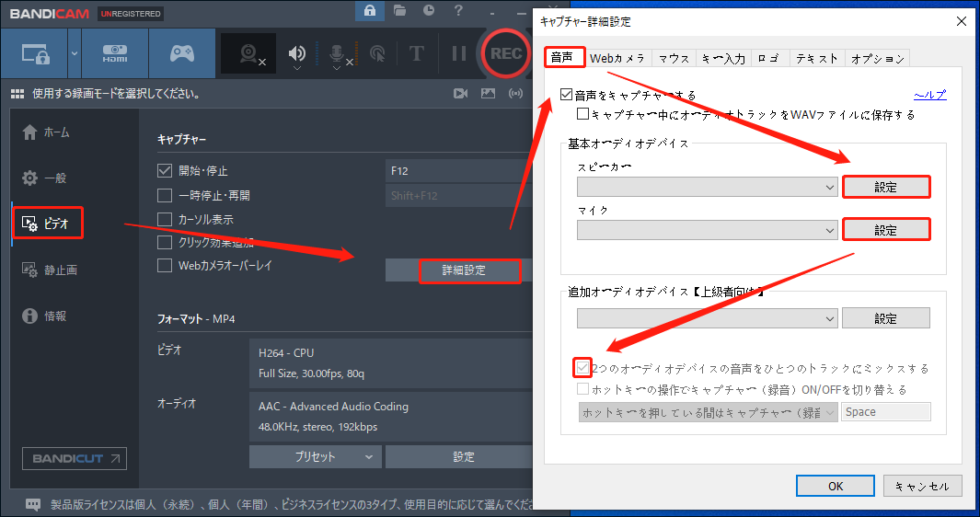Click the pause recording button
Image resolution: width=980 pixels, height=517 pixels.
(x=459, y=53)
